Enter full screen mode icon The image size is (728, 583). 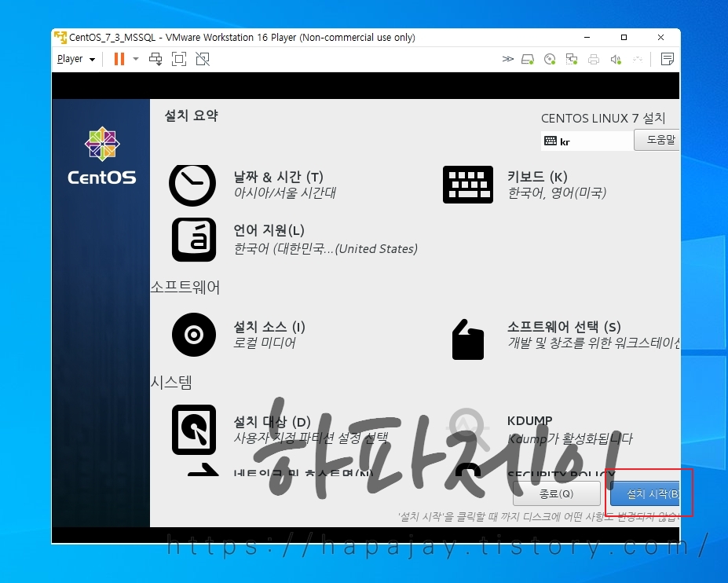pyautogui.click(x=179, y=59)
